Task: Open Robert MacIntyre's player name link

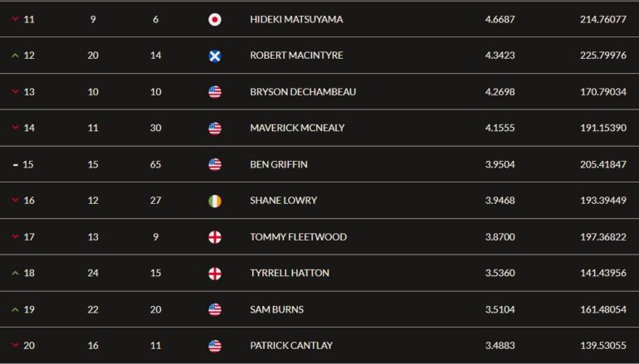Action: (296, 56)
